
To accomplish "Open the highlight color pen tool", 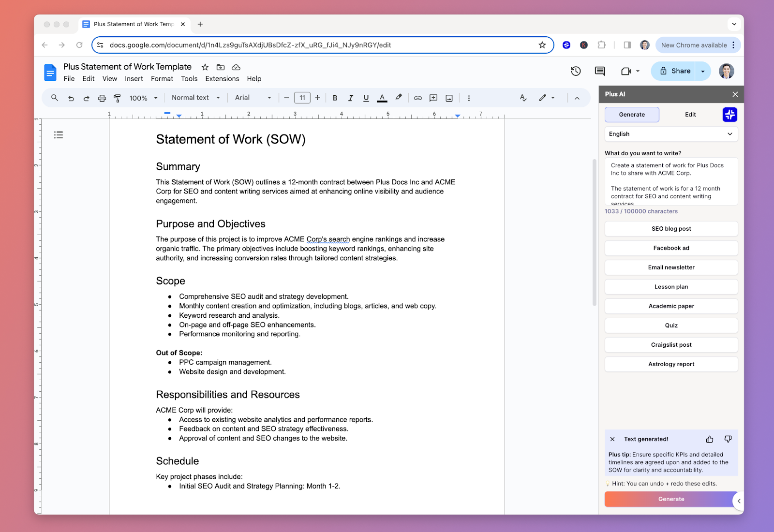I will [399, 98].
